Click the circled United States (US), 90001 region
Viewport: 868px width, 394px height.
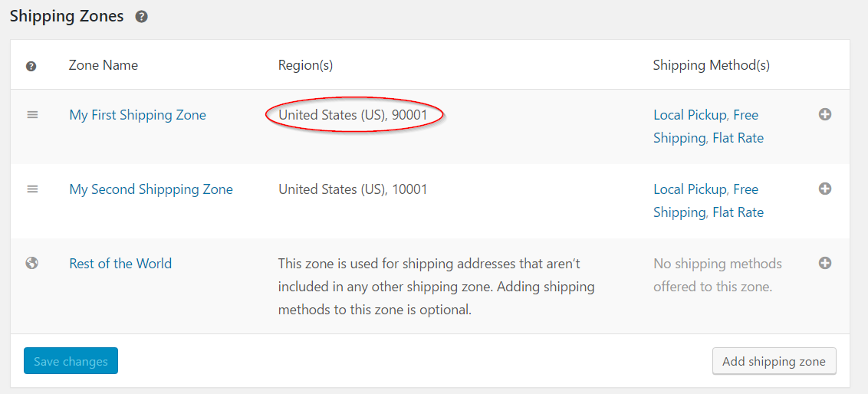[355, 115]
